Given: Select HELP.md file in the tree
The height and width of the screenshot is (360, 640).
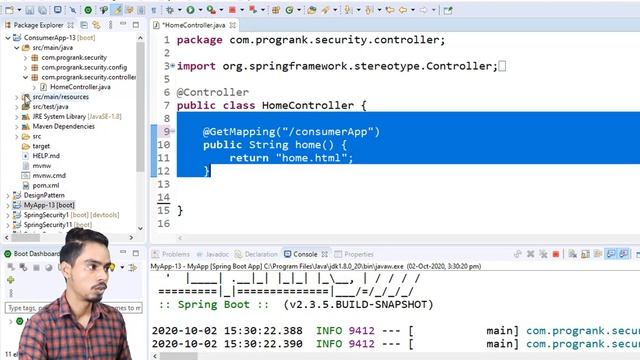Looking at the screenshot, I should pyautogui.click(x=46, y=156).
